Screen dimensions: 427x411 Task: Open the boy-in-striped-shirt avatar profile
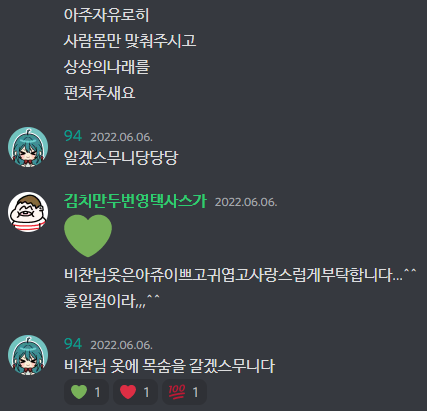coord(28,212)
